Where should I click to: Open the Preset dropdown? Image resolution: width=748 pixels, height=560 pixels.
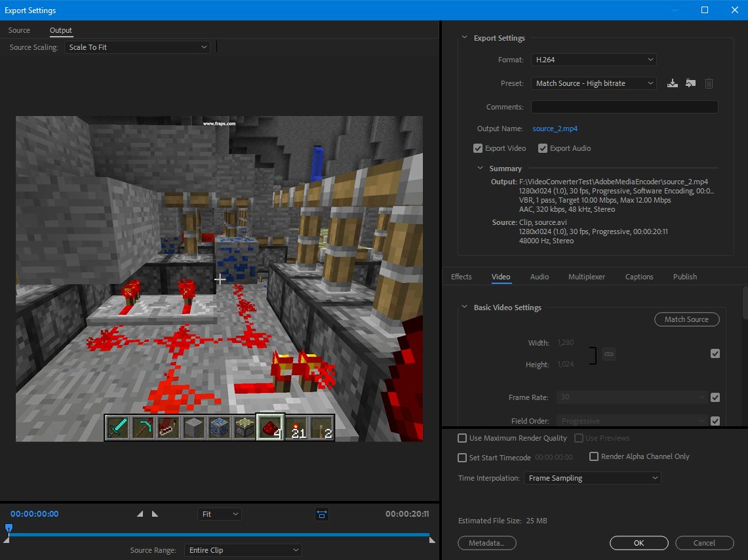(594, 83)
